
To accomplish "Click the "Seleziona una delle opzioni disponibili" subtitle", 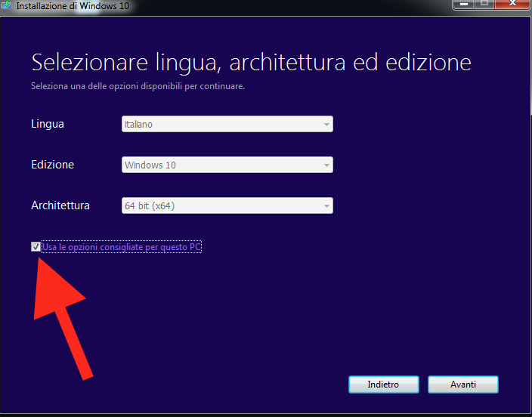I will 138,86.
